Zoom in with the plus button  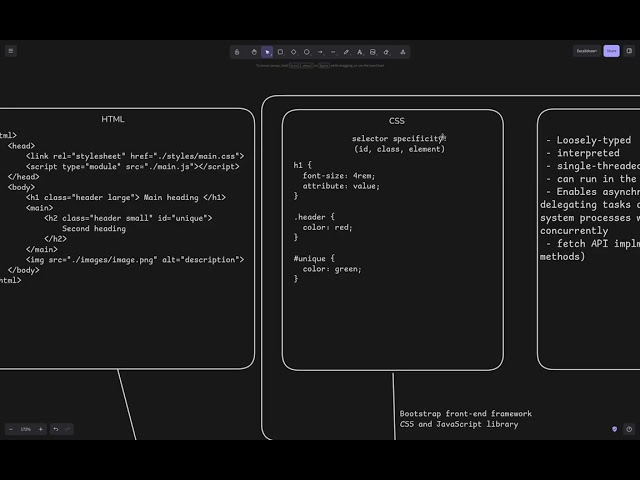pos(40,429)
